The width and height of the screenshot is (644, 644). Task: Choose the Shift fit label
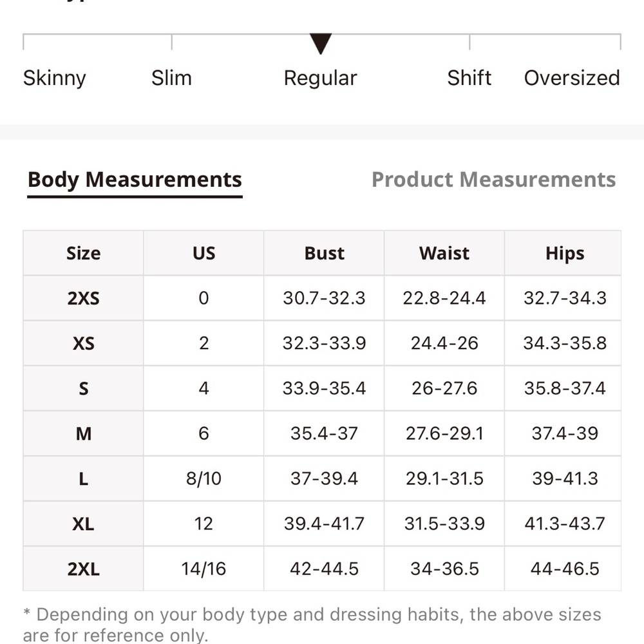pyautogui.click(x=469, y=78)
